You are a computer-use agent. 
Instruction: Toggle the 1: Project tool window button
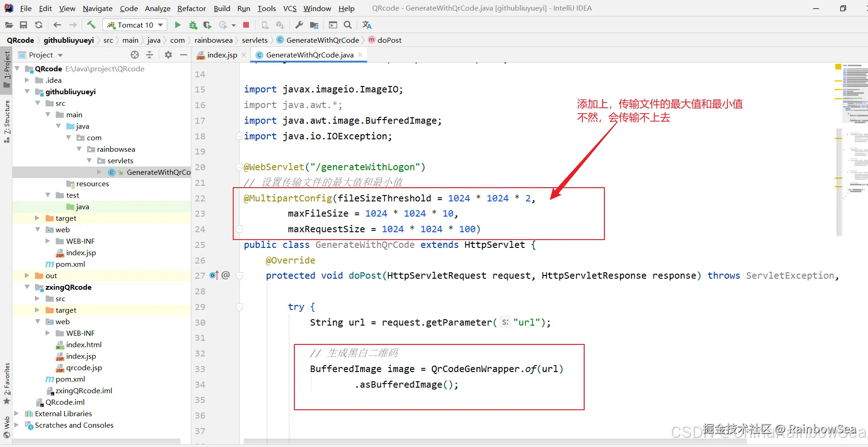[x=7, y=70]
